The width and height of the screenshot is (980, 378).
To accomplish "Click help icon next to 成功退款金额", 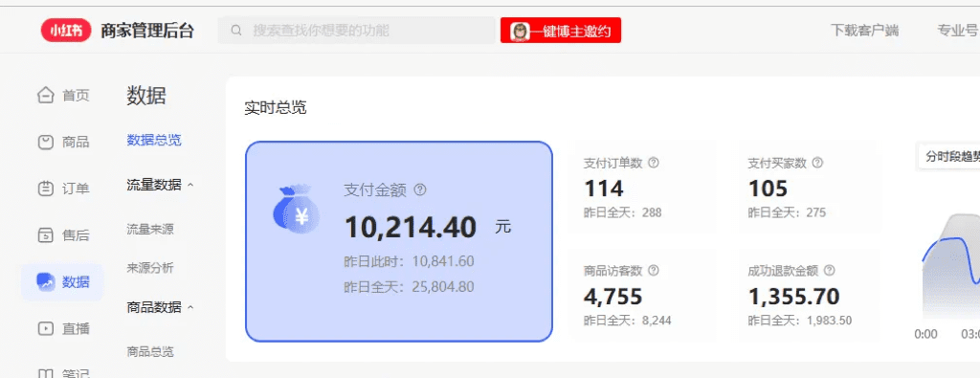I will [830, 271].
